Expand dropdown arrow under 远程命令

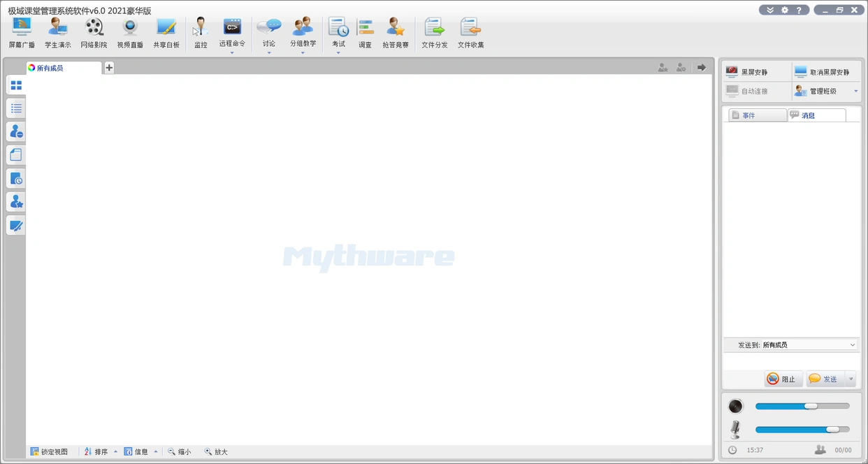pyautogui.click(x=232, y=52)
